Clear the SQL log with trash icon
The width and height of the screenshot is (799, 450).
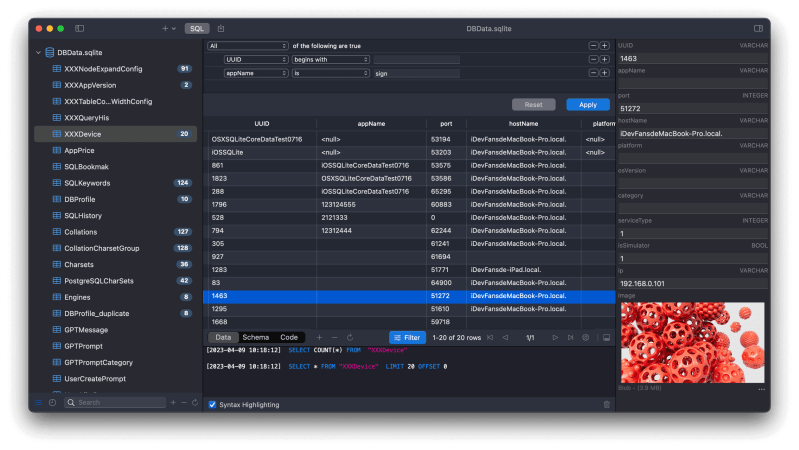(606, 405)
